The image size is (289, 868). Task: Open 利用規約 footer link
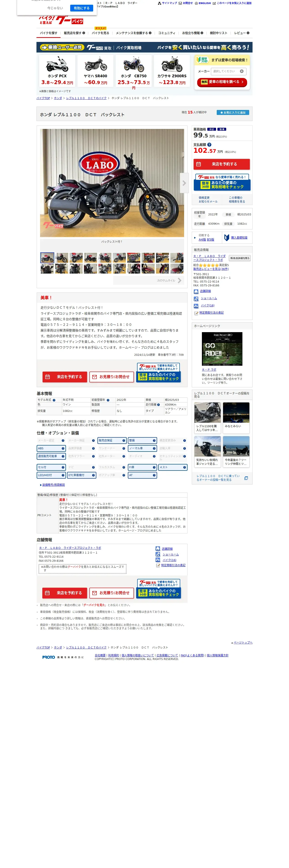(113, 655)
